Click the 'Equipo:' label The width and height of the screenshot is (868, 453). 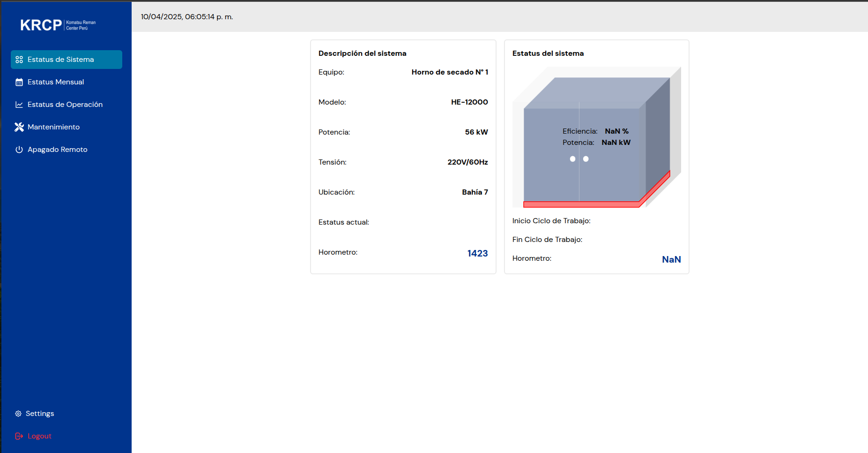tap(331, 72)
